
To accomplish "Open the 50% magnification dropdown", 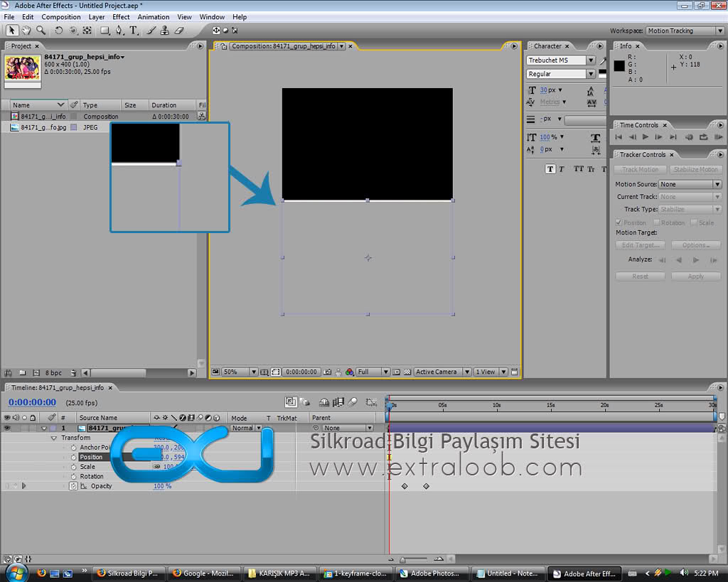I will tap(254, 372).
